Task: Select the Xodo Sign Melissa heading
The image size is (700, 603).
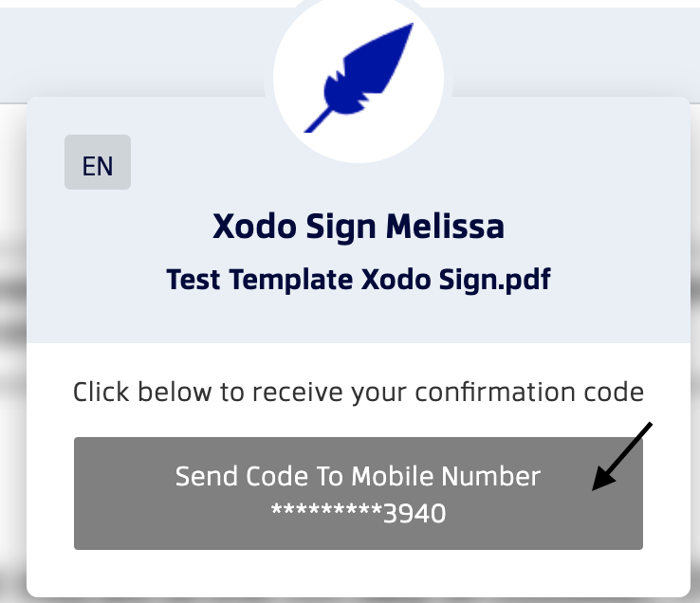Action: pyautogui.click(x=359, y=227)
